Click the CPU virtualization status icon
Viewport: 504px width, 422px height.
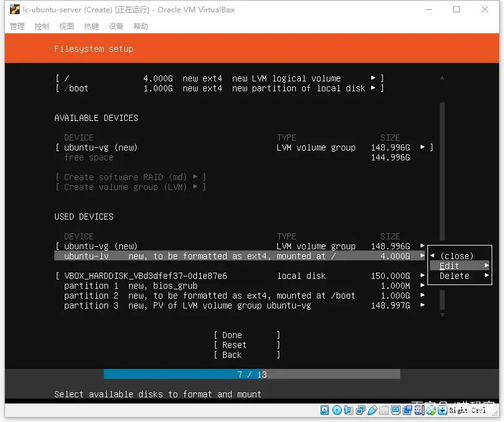[419, 410]
